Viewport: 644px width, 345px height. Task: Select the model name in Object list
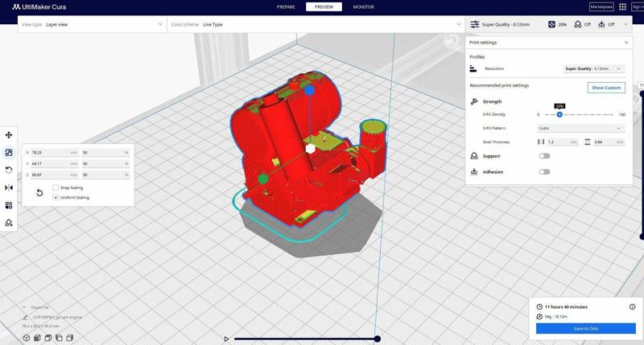tap(57, 317)
